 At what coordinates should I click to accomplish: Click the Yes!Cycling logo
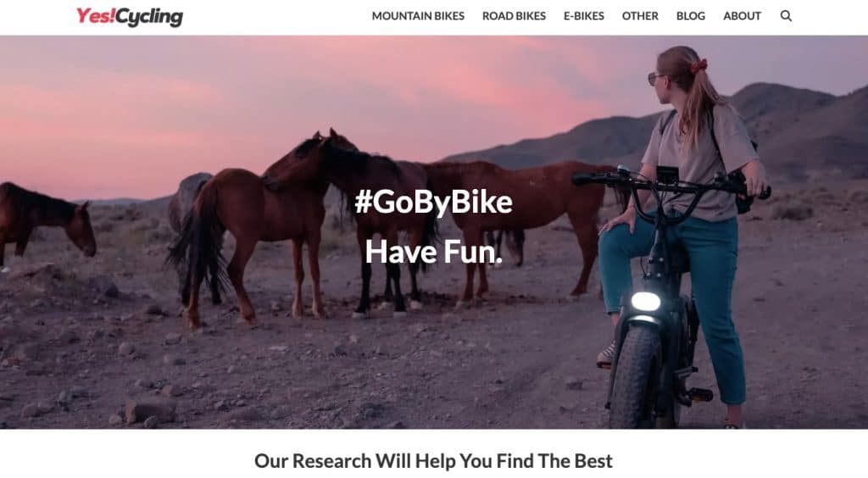pos(130,17)
